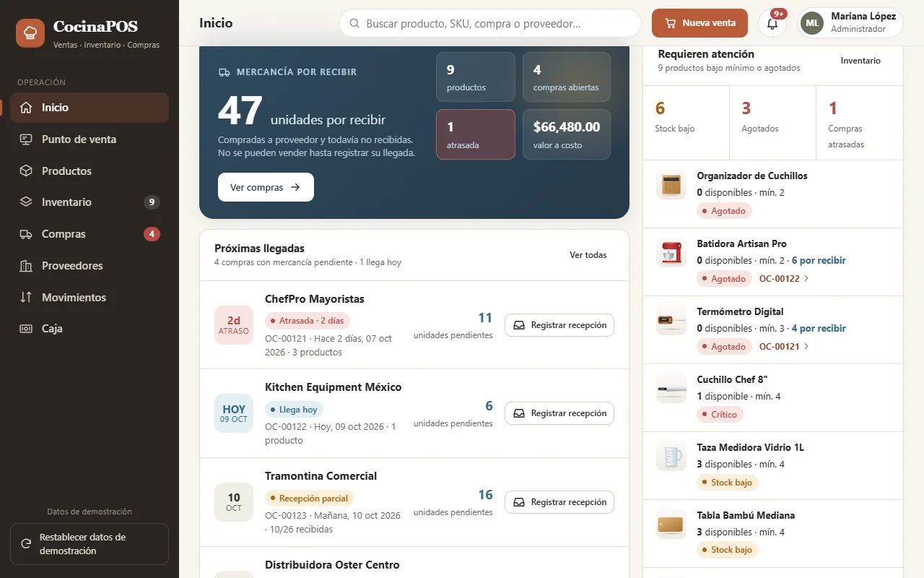Register reception for Tramontina Comercial
924x578 pixels.
(559, 502)
